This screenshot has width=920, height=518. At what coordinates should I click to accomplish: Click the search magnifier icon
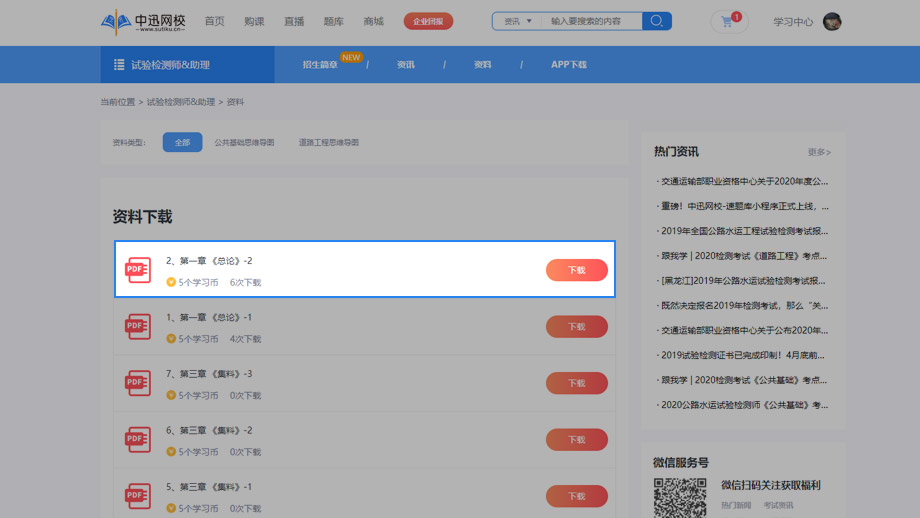656,21
